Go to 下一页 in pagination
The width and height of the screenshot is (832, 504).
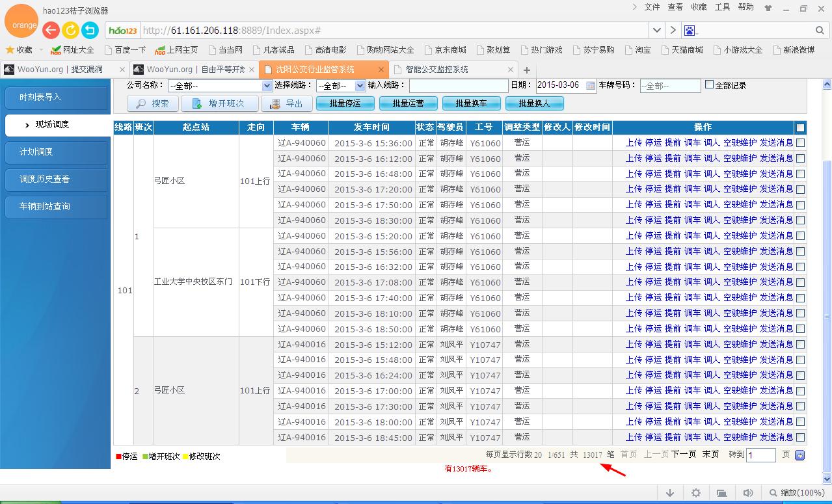pyautogui.click(x=684, y=455)
